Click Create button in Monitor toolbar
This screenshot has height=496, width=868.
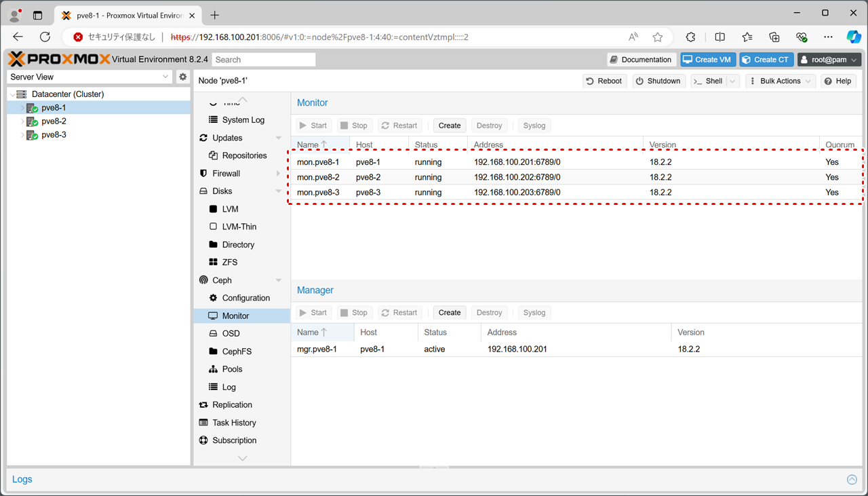[x=449, y=126]
